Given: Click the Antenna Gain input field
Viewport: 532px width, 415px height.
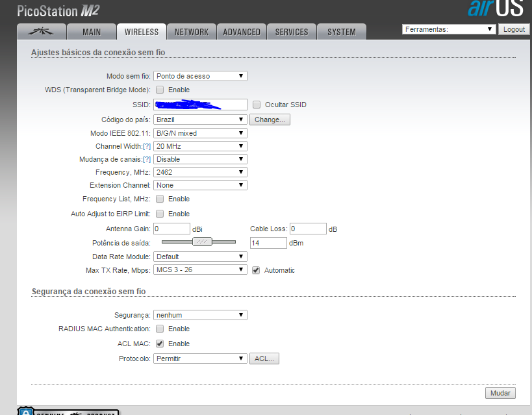Looking at the screenshot, I should pos(171,229).
